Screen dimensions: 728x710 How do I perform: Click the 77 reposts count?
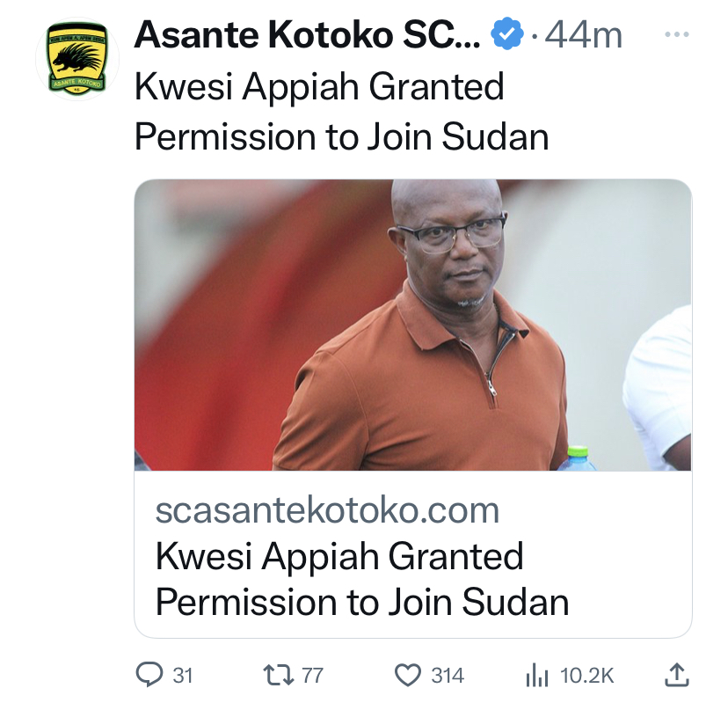point(312,676)
